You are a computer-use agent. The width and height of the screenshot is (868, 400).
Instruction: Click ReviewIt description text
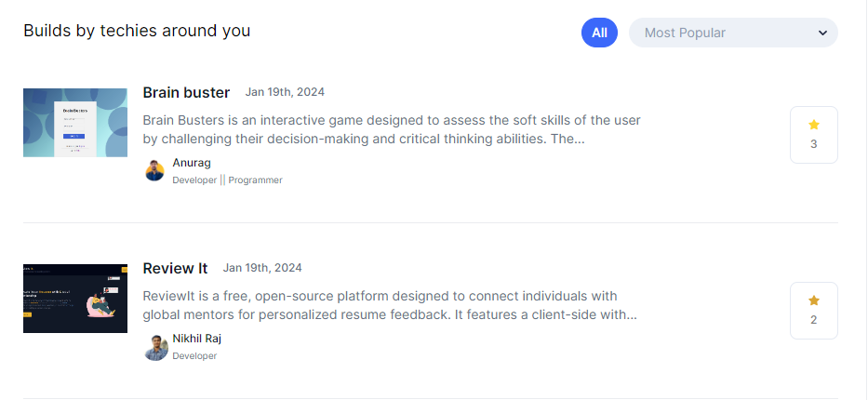tap(391, 306)
